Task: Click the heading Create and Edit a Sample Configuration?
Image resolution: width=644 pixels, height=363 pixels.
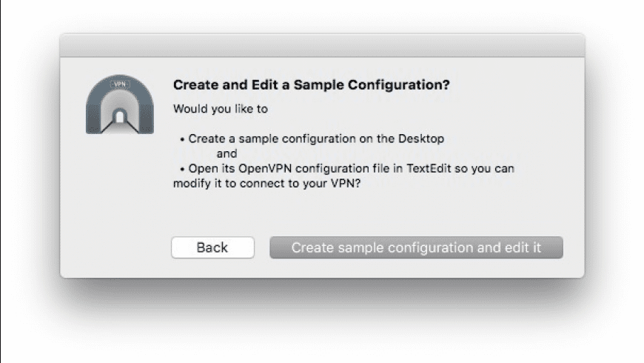Action: (x=311, y=84)
